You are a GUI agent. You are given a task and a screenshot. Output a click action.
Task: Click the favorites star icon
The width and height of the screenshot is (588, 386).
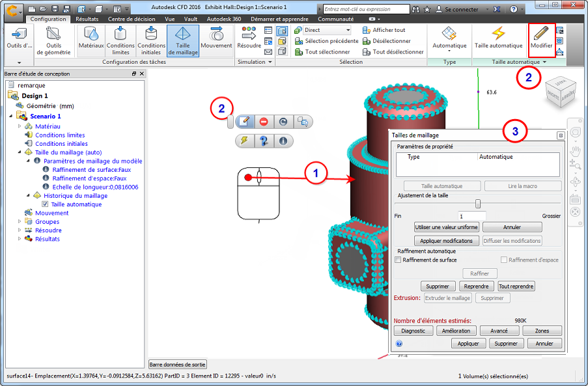pos(427,9)
